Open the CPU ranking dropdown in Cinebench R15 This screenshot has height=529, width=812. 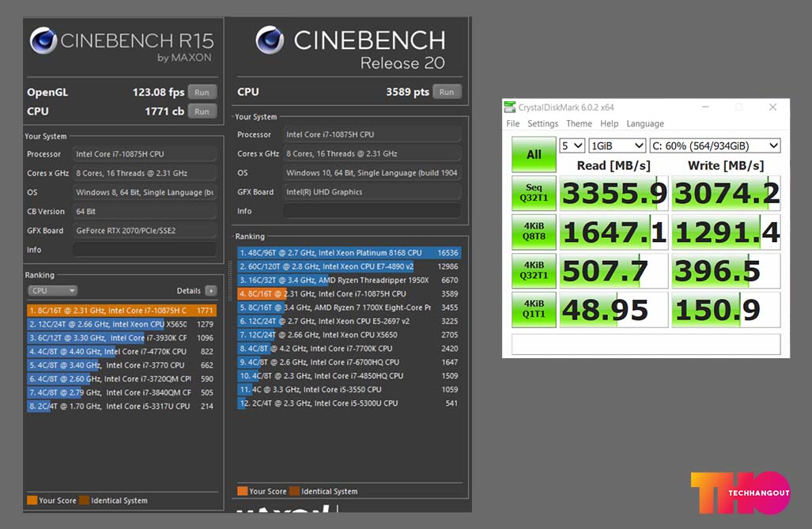(52, 291)
